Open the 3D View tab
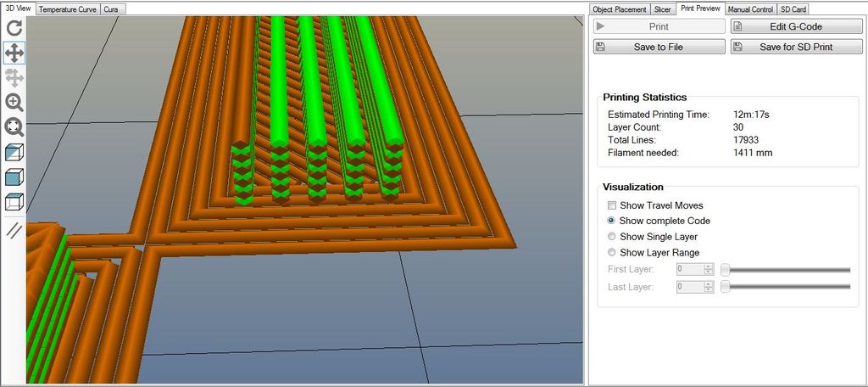Screen dimensions: 868x387 coord(19,8)
